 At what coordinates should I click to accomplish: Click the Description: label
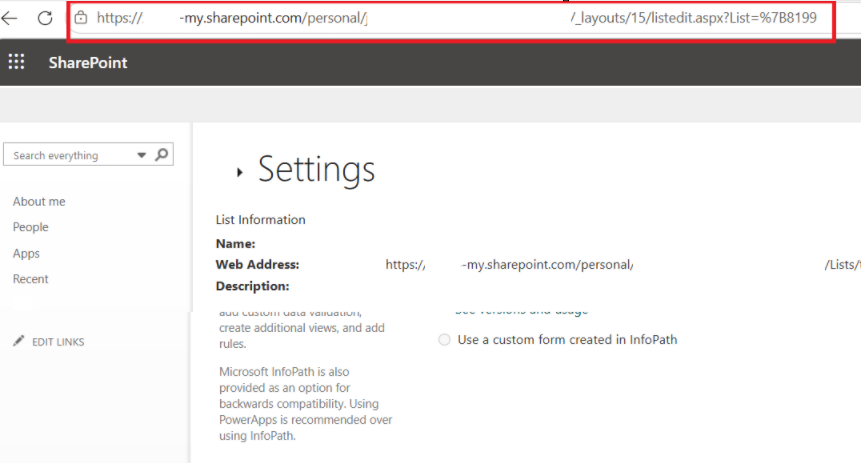[x=253, y=286]
